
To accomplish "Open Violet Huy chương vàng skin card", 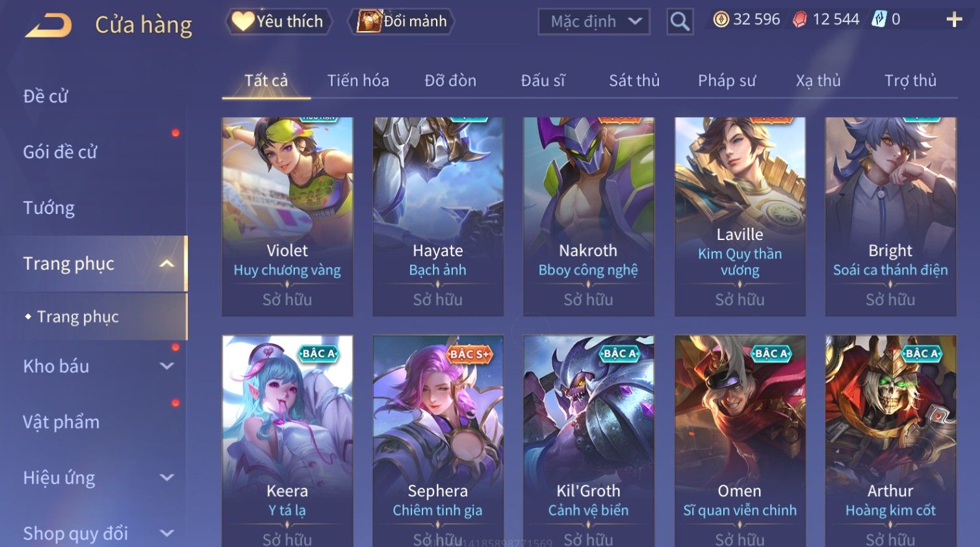I will [x=287, y=217].
